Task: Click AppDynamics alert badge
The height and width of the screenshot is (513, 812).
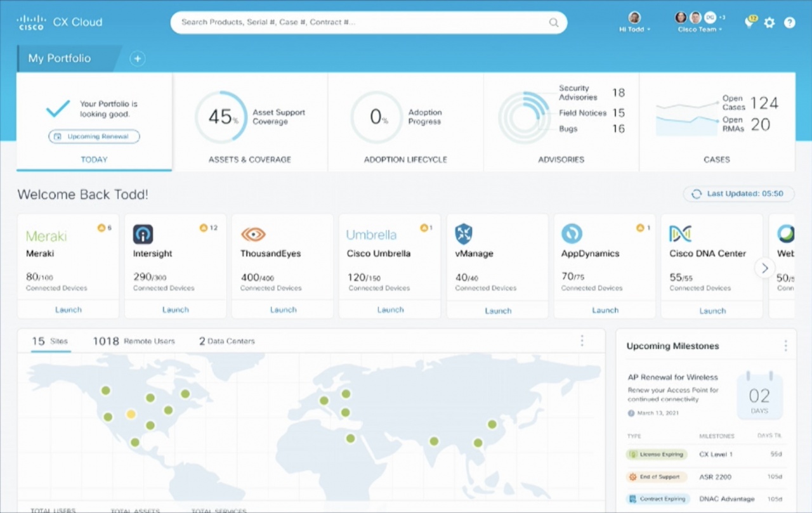Action: point(643,228)
